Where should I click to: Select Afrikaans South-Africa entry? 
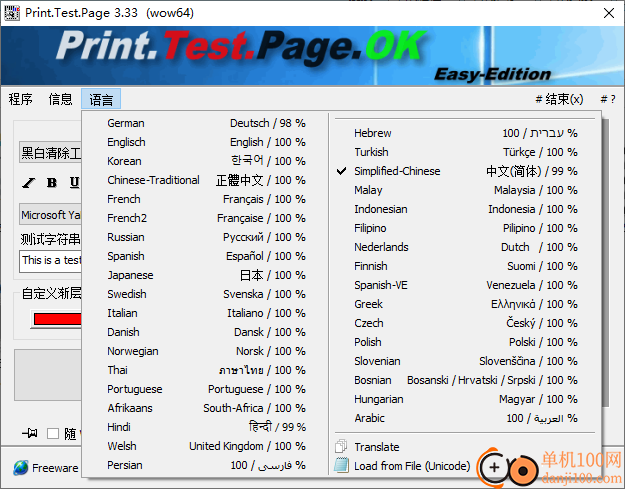tap(206, 408)
